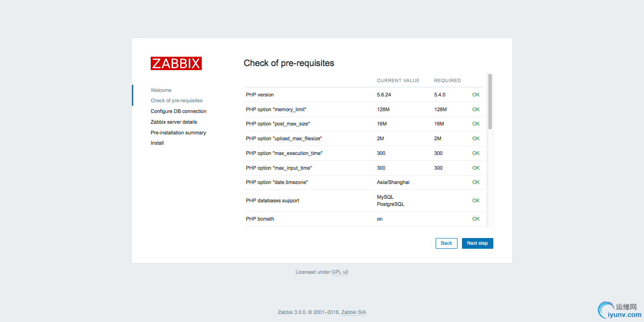Click the MySQL database value
Viewport: 644px width, 322px height.
pyautogui.click(x=385, y=197)
